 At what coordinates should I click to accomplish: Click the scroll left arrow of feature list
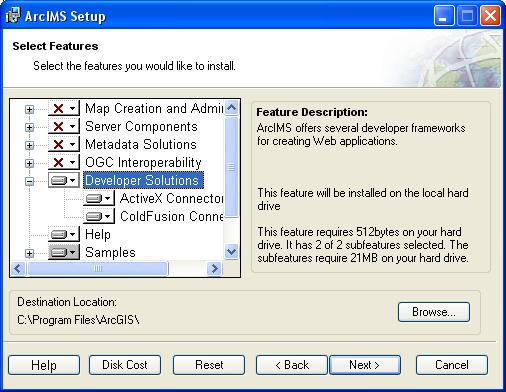pos(18,268)
